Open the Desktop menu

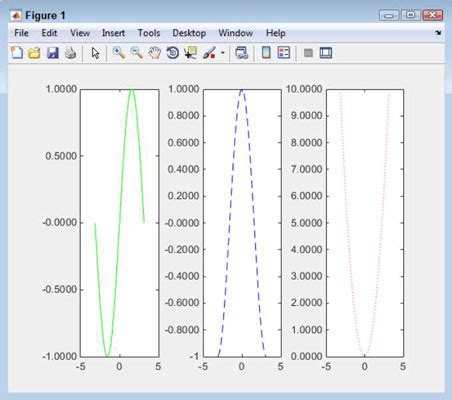point(189,33)
